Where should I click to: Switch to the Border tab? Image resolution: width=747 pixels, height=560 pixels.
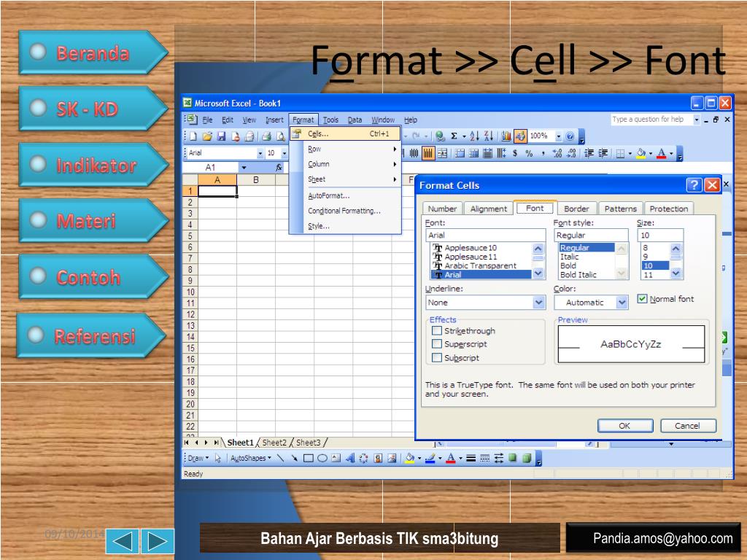576,209
